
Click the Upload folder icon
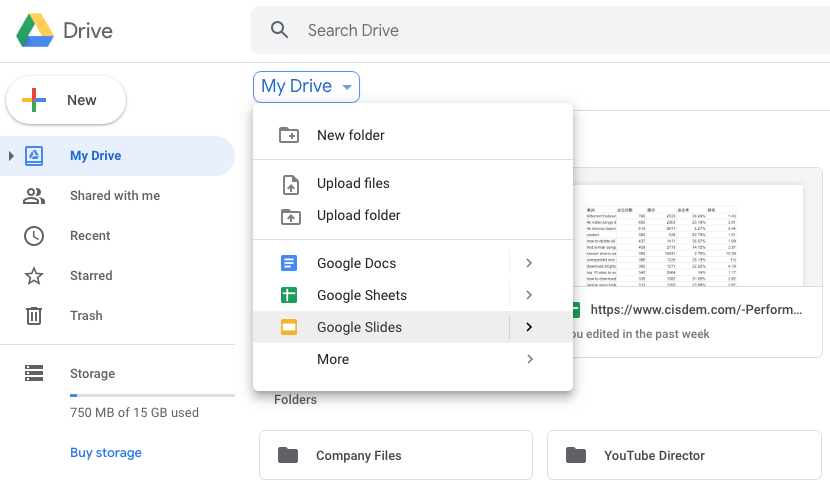coord(291,217)
